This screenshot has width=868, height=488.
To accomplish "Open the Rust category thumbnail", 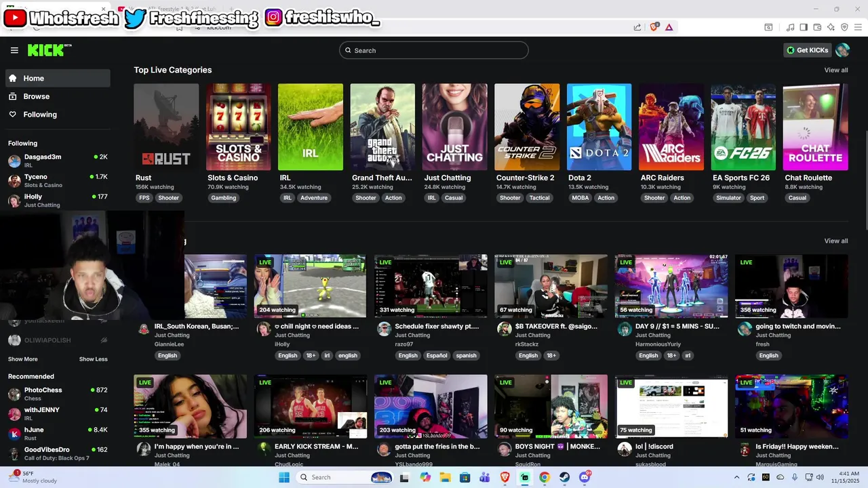I will click(x=166, y=127).
